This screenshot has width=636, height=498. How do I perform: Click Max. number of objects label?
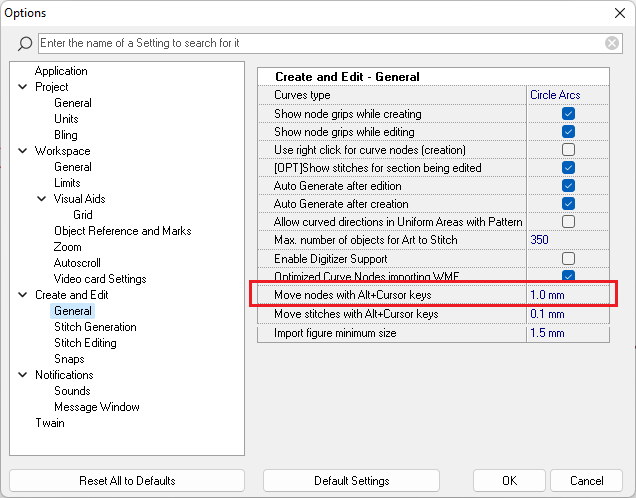(x=365, y=240)
